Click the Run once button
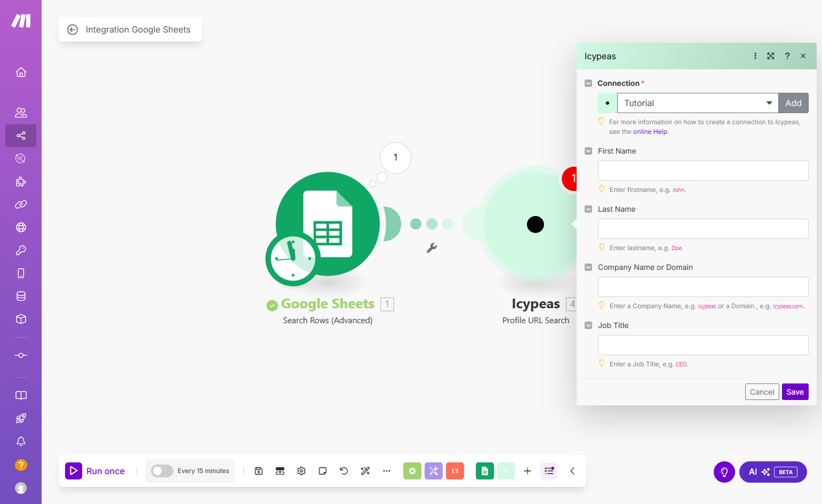Viewport: 822px width, 504px height. pyautogui.click(x=95, y=471)
